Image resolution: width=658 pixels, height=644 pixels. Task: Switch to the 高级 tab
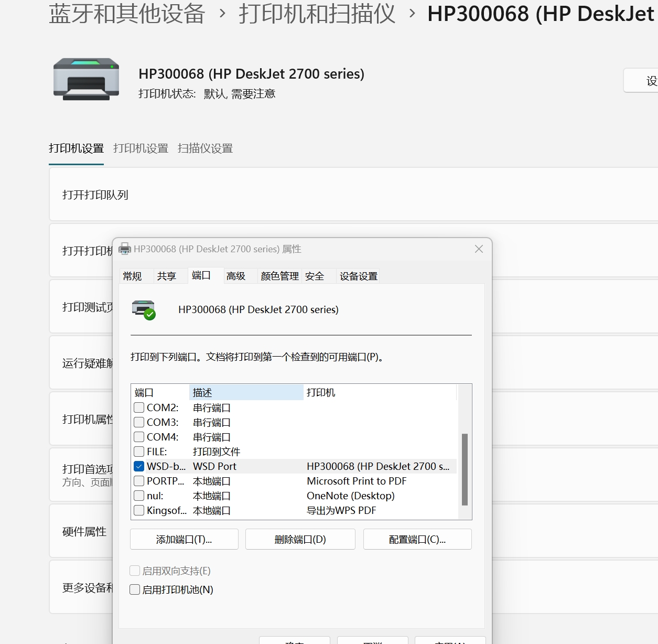coord(236,276)
